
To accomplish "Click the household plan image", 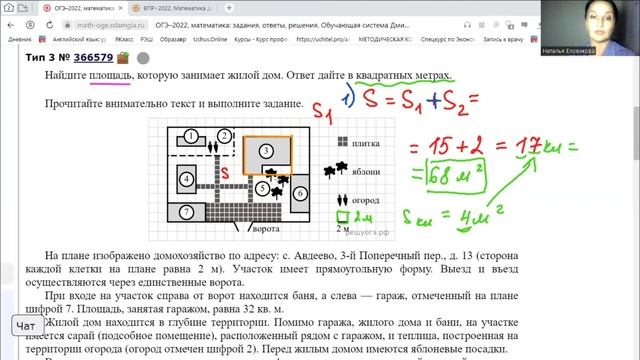I will 271,179.
